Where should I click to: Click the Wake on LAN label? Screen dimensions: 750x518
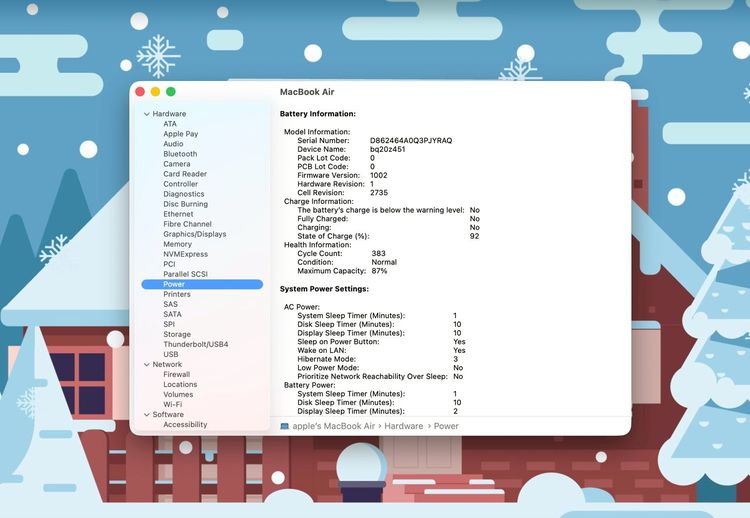pos(322,351)
